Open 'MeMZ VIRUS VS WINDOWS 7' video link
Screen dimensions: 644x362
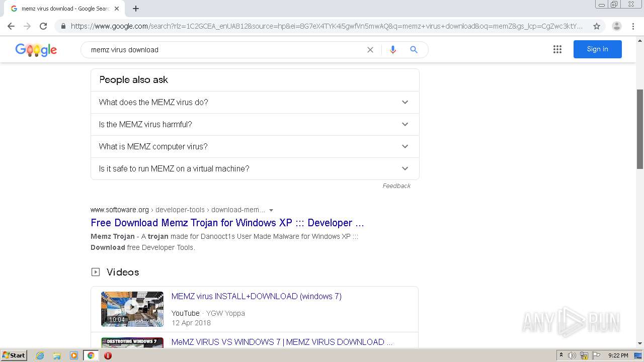click(282, 342)
